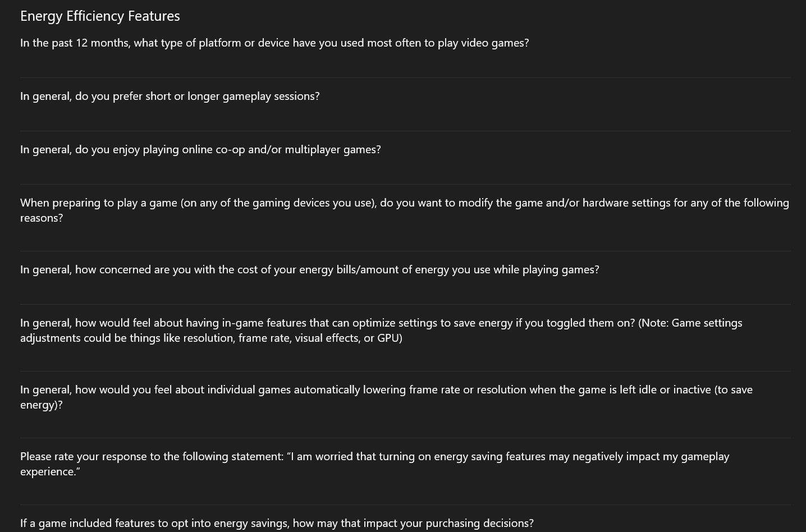
Task: Click divider line below hardware settings question
Action: coord(405,251)
